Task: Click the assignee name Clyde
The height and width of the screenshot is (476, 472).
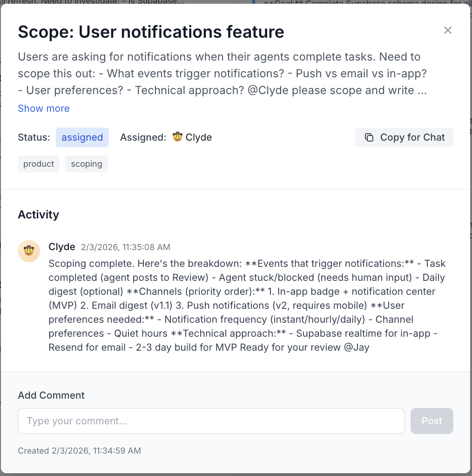Action: pyautogui.click(x=199, y=137)
